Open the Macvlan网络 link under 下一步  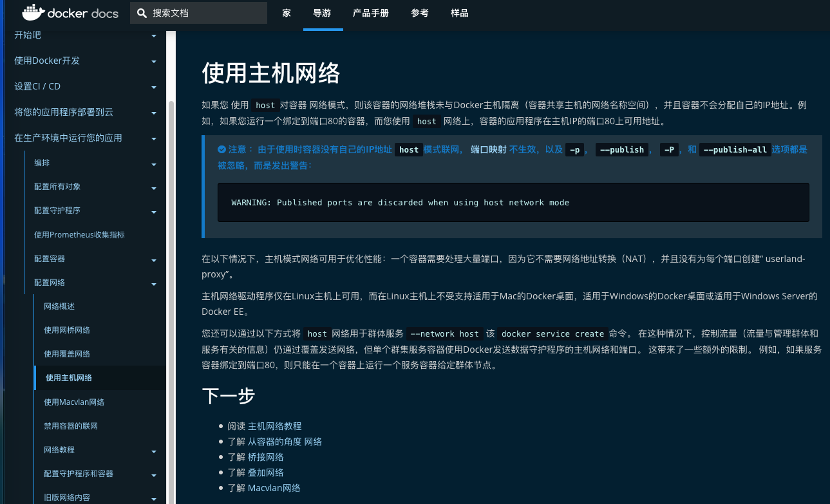pyautogui.click(x=274, y=488)
